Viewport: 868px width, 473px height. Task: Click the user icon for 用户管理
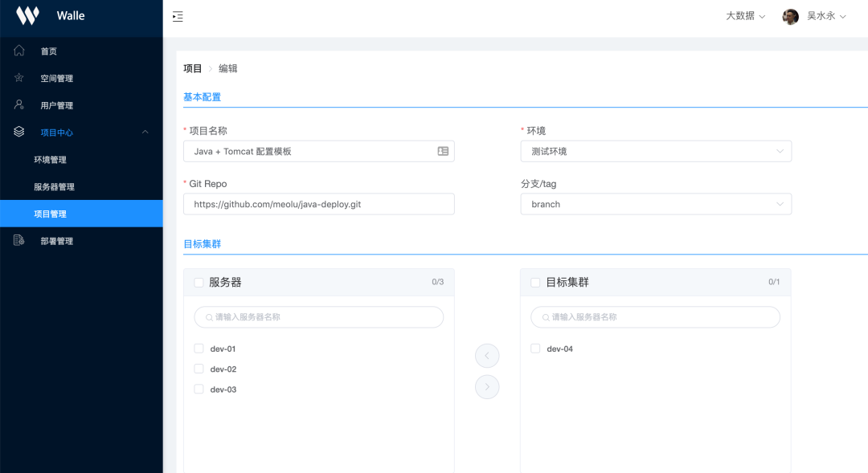[18, 104]
